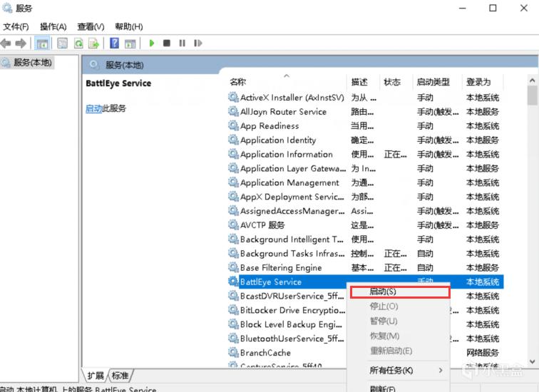Click the Refresh toolbar icon
The width and height of the screenshot is (539, 392).
(x=78, y=43)
